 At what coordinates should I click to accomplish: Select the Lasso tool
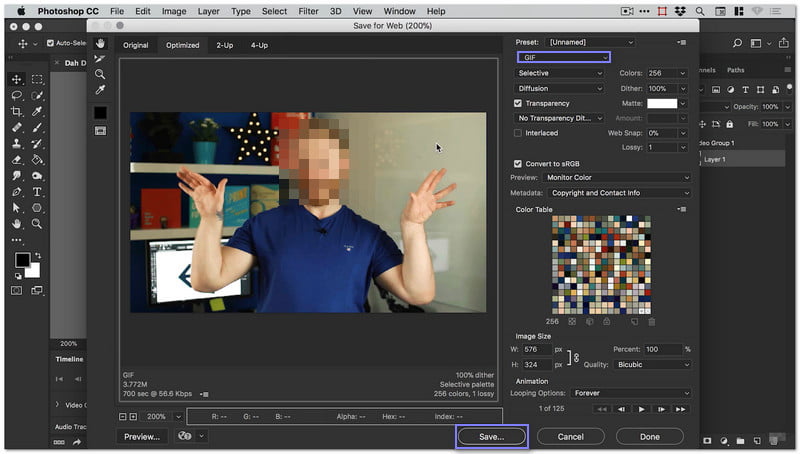(16, 95)
